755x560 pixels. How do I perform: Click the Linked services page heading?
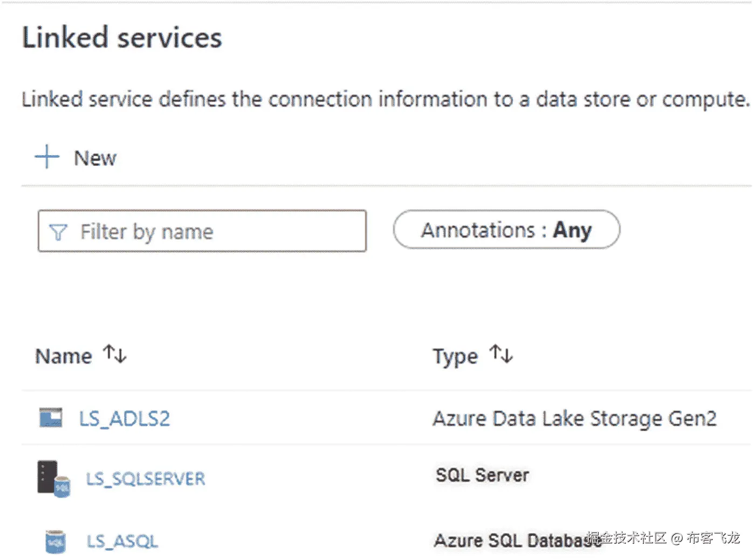point(122,38)
